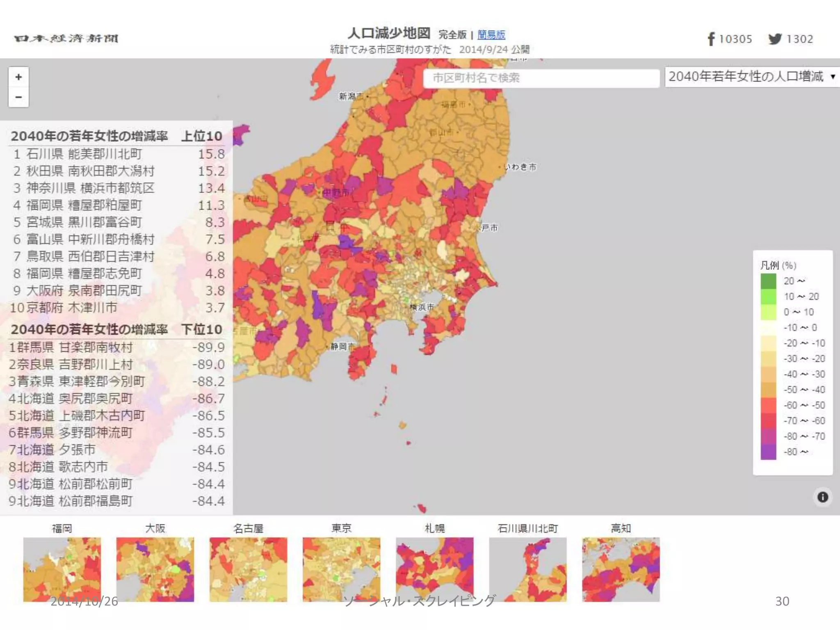Click the dropdown arrow of the indicator selector
The width and height of the screenshot is (840, 630).
833,77
